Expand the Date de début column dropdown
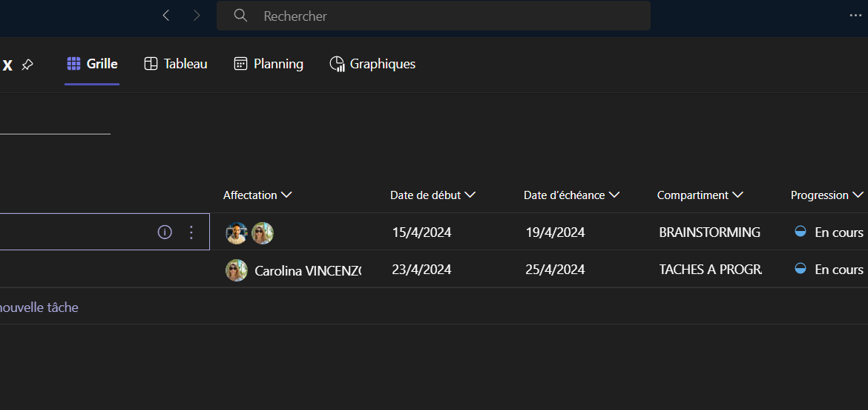 [470, 195]
